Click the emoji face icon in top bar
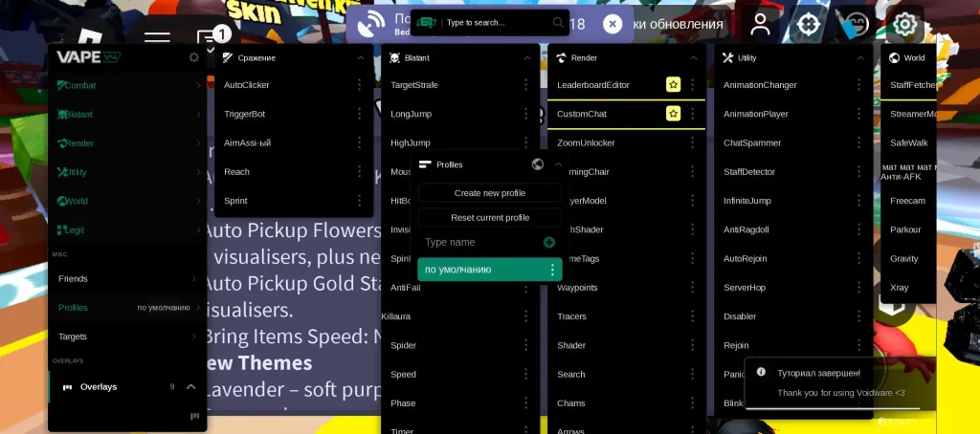980x434 pixels. [857, 24]
